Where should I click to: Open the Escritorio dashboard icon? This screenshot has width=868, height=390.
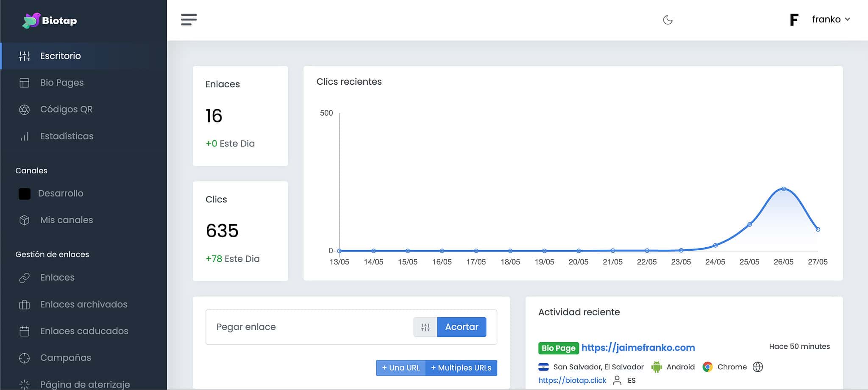24,55
